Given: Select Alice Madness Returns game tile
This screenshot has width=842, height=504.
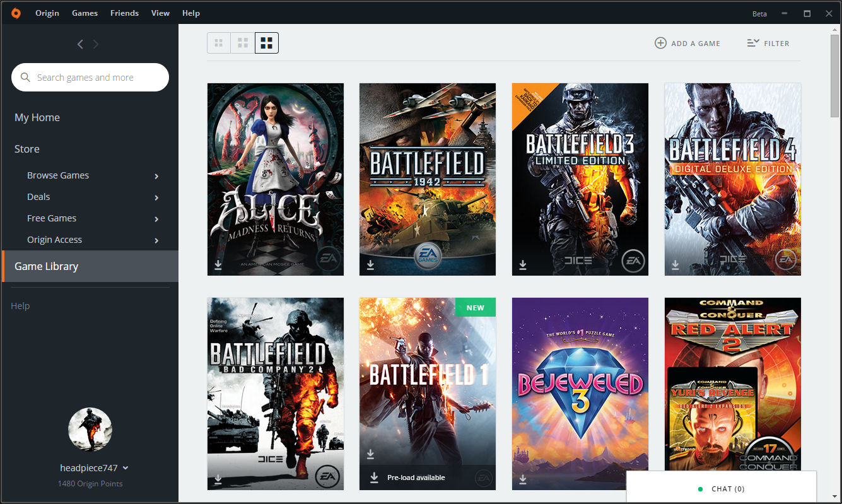Looking at the screenshot, I should (276, 179).
